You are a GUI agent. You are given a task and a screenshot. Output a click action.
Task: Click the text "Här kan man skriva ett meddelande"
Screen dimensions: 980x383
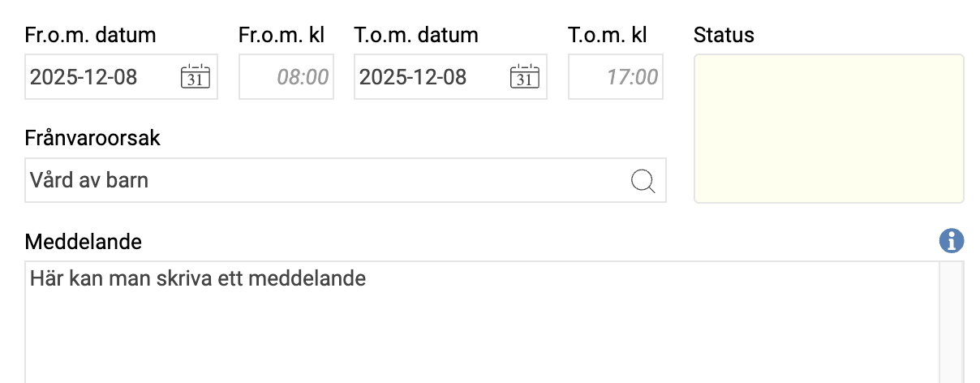198,280
